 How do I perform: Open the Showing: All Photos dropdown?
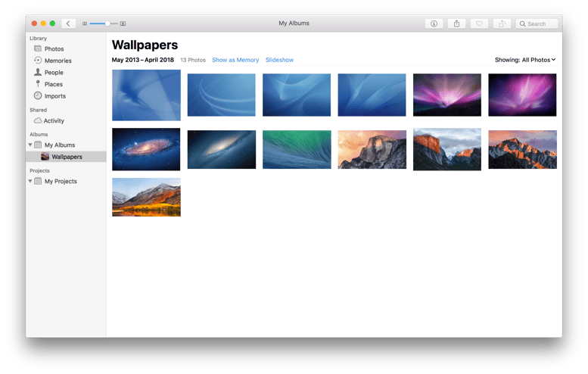tap(525, 60)
